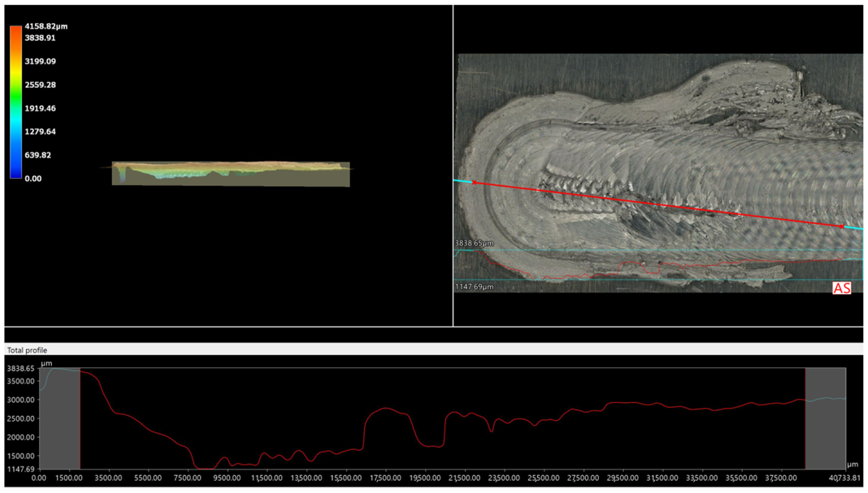Select the 25,500.00 x-axis tick label
Viewport: 868px width, 493px height.
(543, 478)
